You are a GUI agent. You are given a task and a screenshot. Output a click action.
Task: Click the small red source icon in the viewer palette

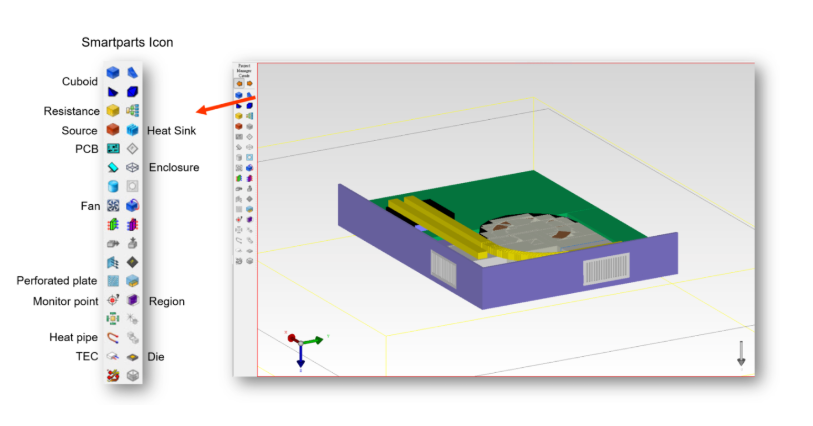(x=239, y=126)
